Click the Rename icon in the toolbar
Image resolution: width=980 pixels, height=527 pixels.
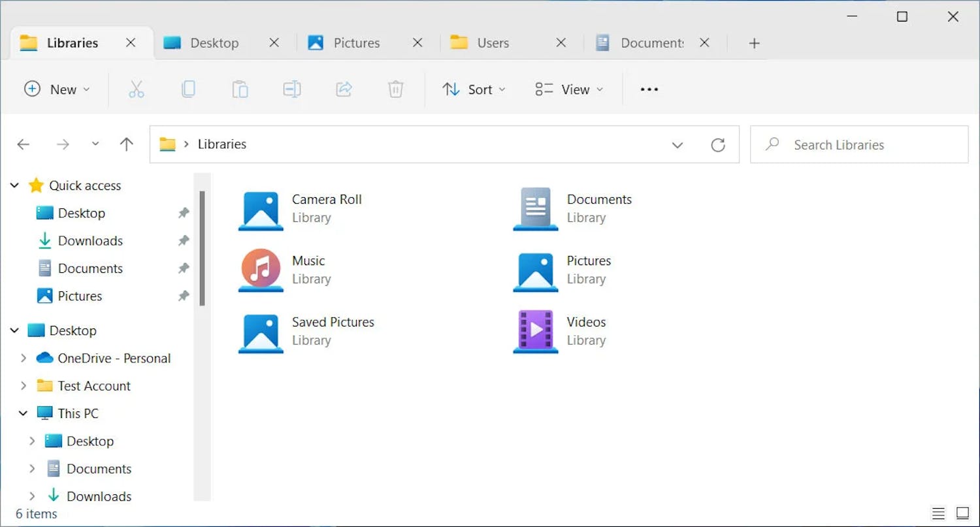[291, 89]
